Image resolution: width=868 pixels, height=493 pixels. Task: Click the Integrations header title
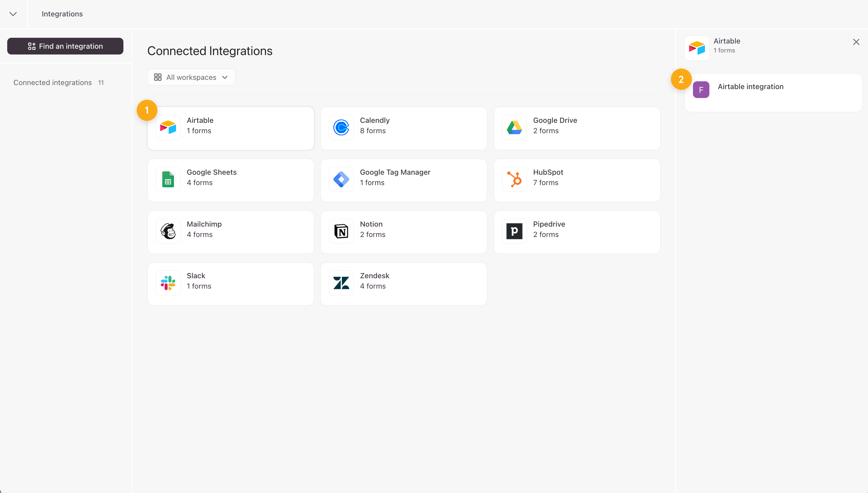[x=62, y=14]
